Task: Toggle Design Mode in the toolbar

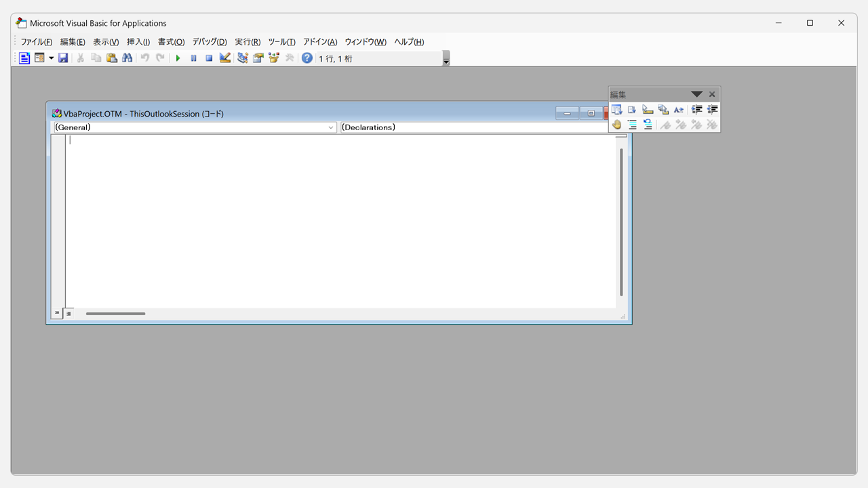Action: click(225, 58)
